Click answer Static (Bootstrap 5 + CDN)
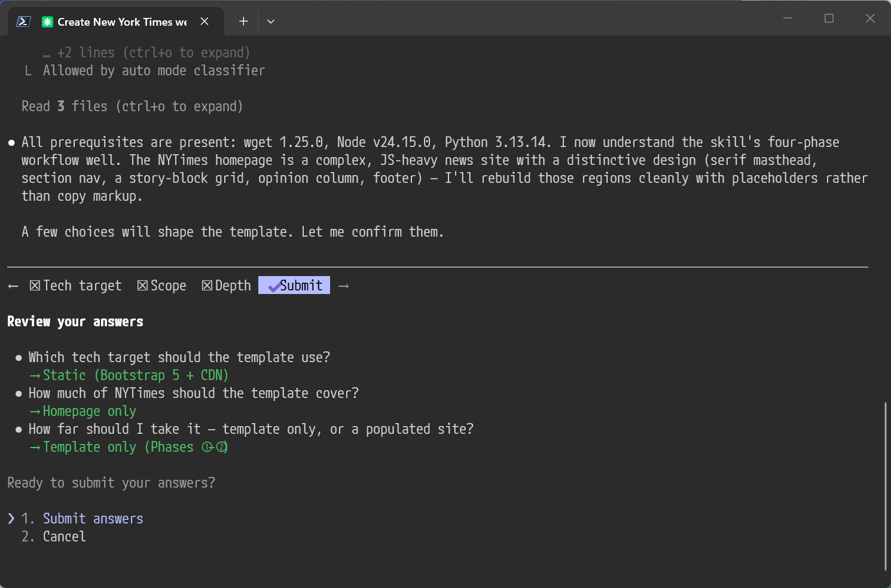 (136, 375)
